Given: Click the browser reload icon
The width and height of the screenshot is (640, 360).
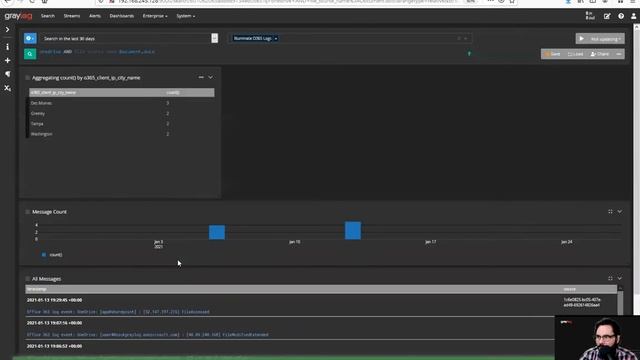Looking at the screenshot, I should (x=32, y=2).
